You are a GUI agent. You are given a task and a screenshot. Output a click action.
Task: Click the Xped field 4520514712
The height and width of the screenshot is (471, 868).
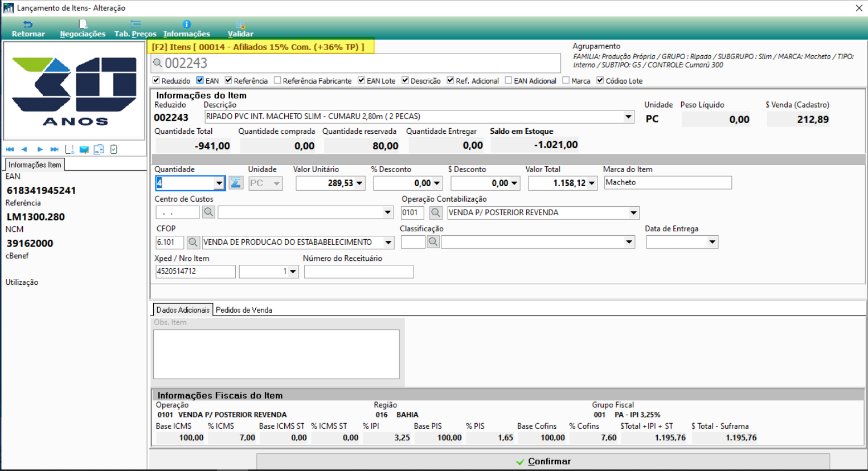[195, 272]
